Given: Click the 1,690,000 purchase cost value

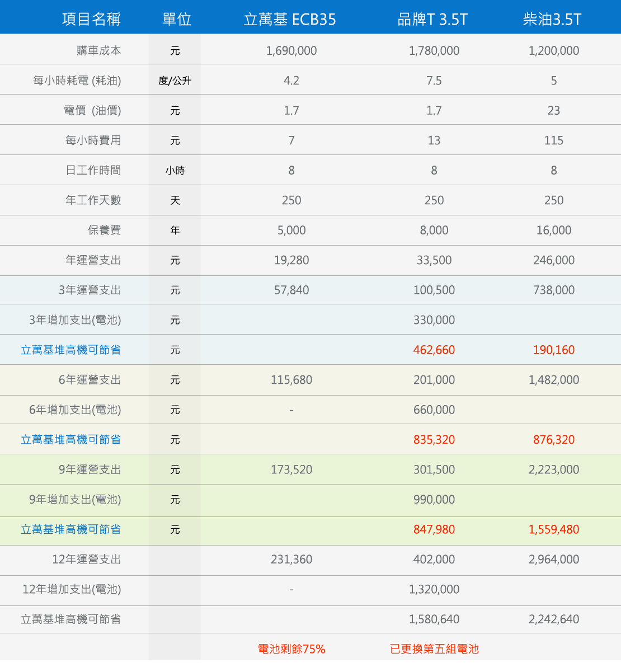Looking at the screenshot, I should tap(291, 50).
